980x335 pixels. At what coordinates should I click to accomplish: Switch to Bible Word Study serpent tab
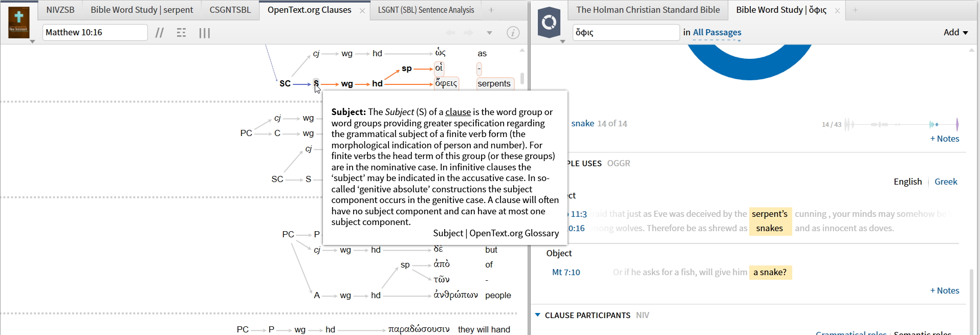click(x=142, y=10)
